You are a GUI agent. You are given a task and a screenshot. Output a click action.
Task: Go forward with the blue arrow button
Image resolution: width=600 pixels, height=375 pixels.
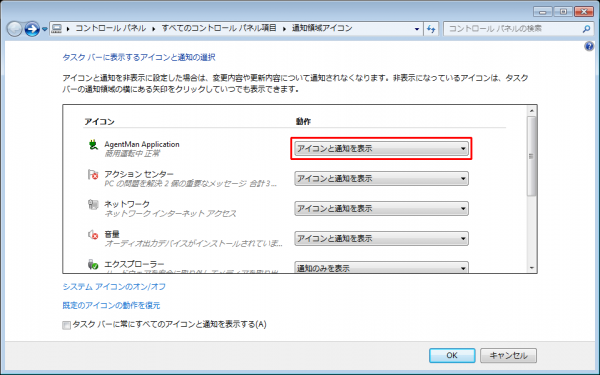[x=32, y=29]
